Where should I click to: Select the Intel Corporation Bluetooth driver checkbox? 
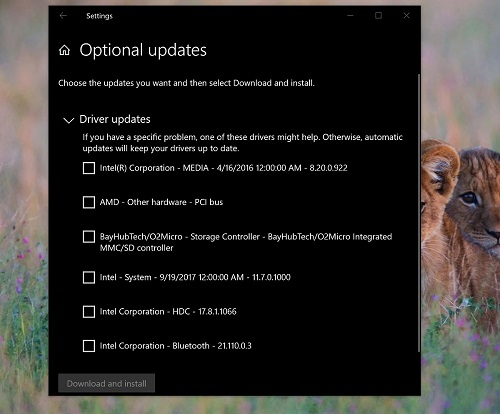[x=89, y=346]
